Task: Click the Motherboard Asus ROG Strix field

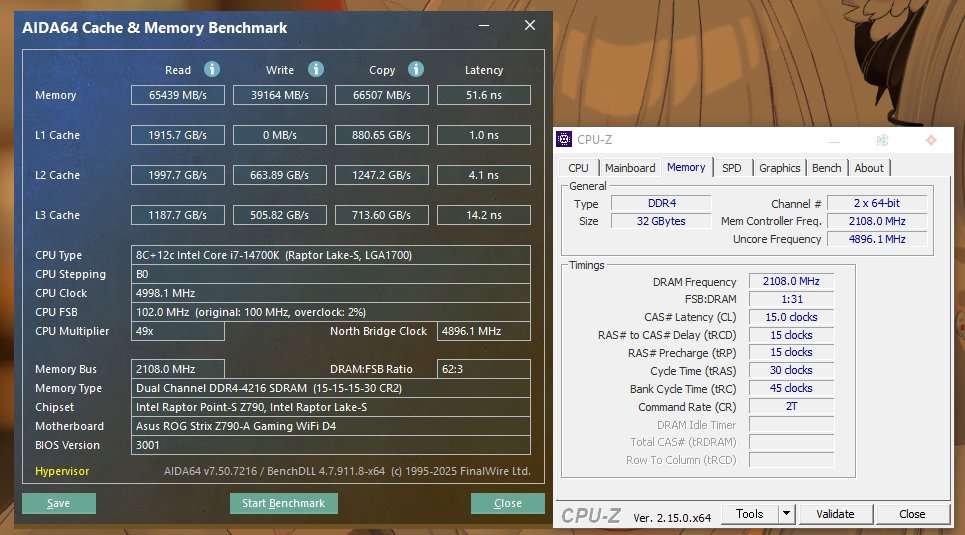Action: coord(330,426)
